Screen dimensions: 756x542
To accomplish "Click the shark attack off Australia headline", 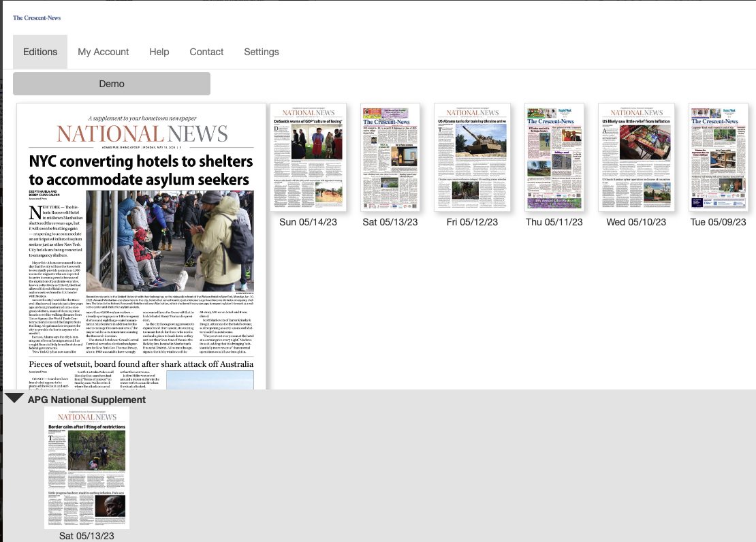I will pyautogui.click(x=141, y=364).
